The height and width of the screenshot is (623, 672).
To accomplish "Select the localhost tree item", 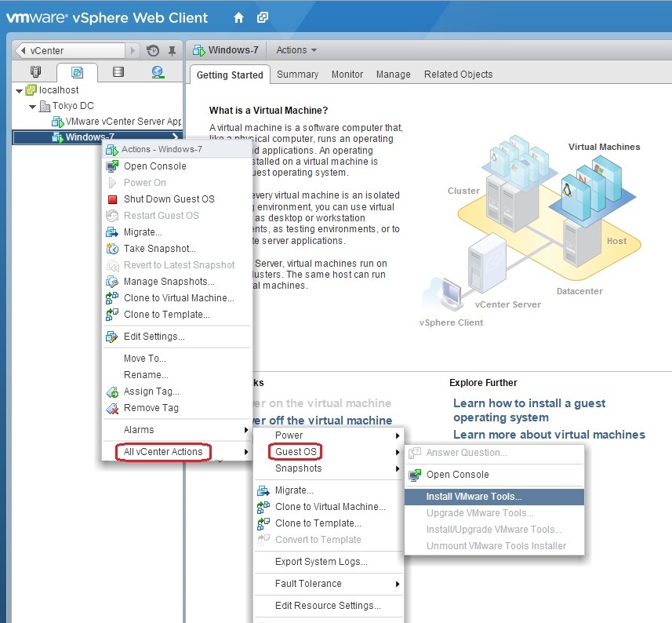I will (59, 90).
